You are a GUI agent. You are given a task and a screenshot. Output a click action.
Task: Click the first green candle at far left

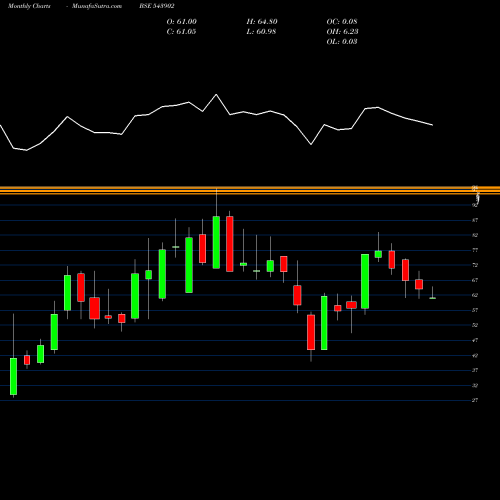click(13, 376)
